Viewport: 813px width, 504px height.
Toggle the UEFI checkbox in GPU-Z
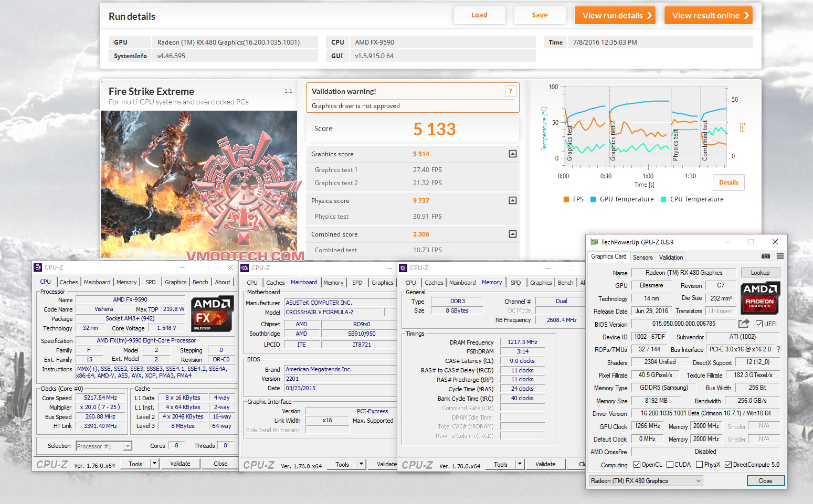point(759,324)
